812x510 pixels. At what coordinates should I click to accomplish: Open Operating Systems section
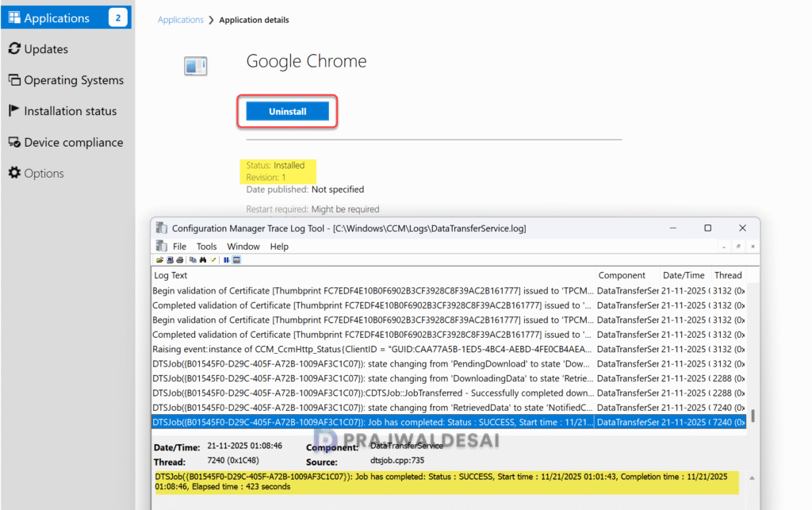[67, 80]
